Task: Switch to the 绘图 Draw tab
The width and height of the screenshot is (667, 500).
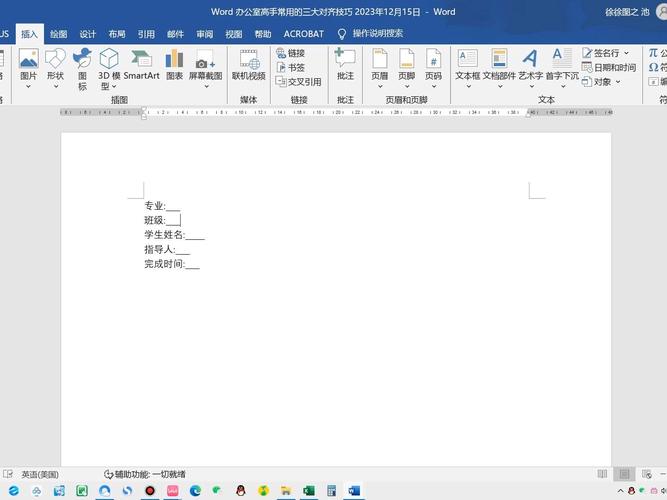Action: [58, 34]
